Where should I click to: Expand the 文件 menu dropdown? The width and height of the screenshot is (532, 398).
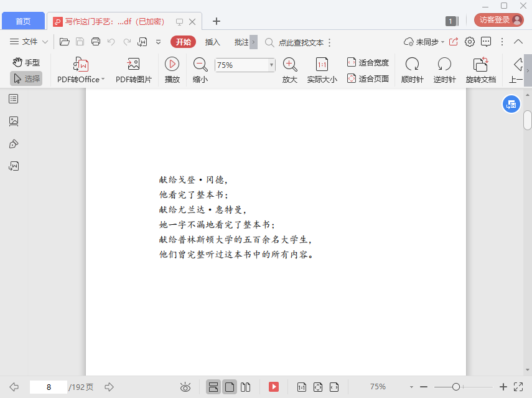(x=29, y=42)
